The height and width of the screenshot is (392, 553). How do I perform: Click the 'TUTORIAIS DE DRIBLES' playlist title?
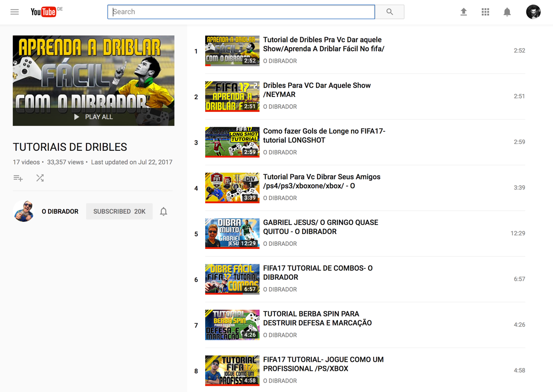tap(70, 147)
